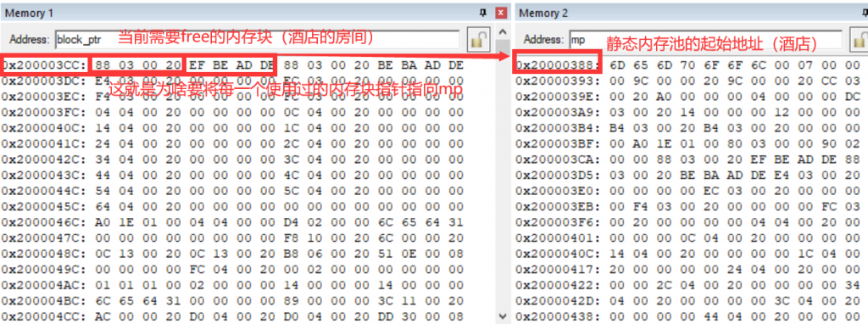The width and height of the screenshot is (868, 324).
Task: Click address 0x200003EB in Memory 2
Action: pos(558,207)
